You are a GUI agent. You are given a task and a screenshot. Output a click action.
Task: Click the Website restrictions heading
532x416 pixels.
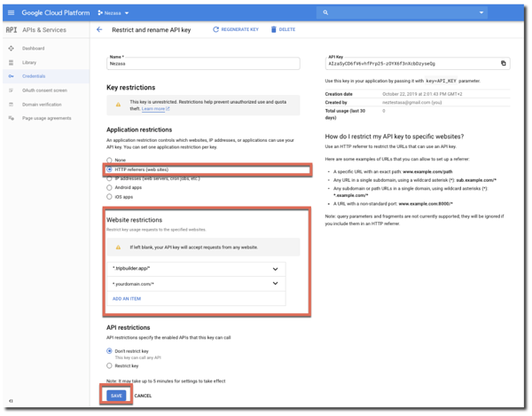click(x=135, y=220)
